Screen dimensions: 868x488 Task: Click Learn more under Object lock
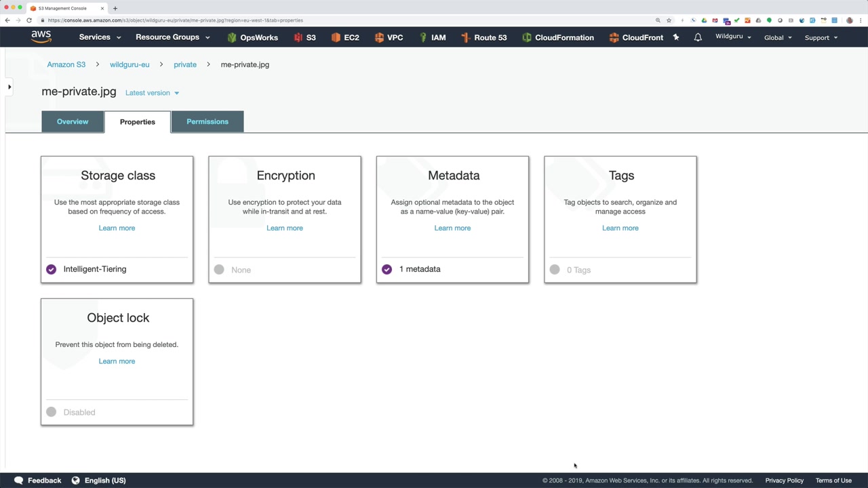coord(117,361)
